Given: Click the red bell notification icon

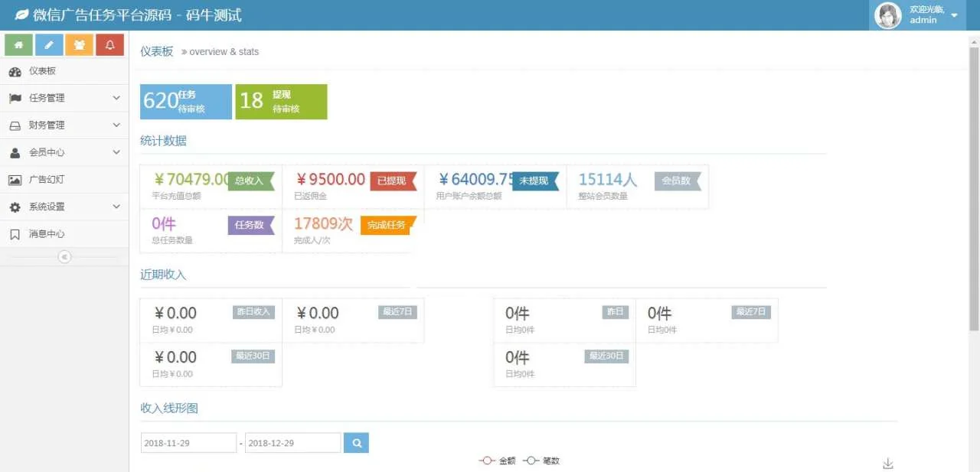Looking at the screenshot, I should [x=109, y=45].
